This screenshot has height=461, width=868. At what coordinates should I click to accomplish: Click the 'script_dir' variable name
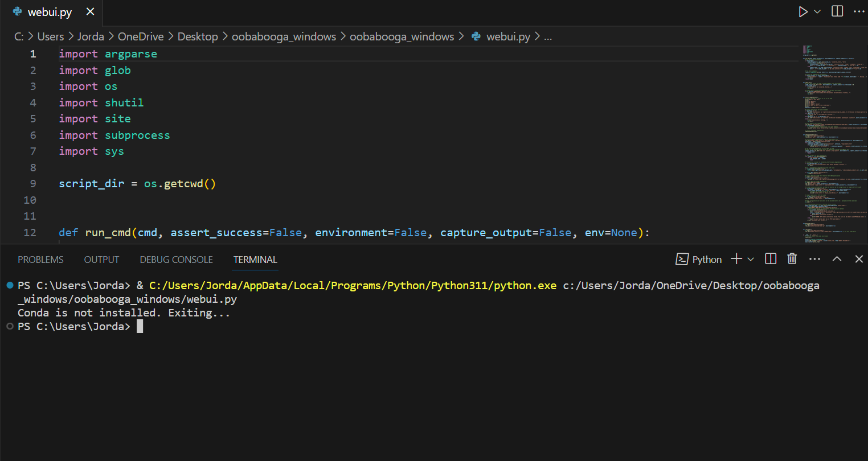tap(92, 184)
